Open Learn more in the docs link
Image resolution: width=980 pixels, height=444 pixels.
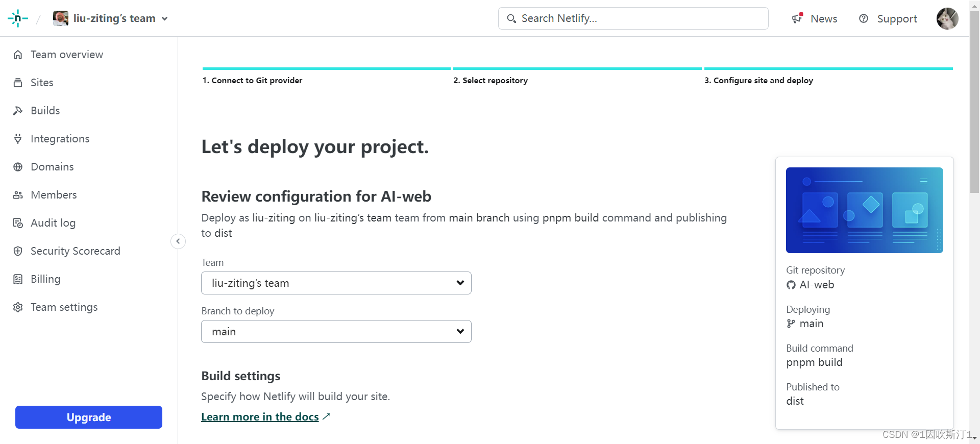(260, 417)
